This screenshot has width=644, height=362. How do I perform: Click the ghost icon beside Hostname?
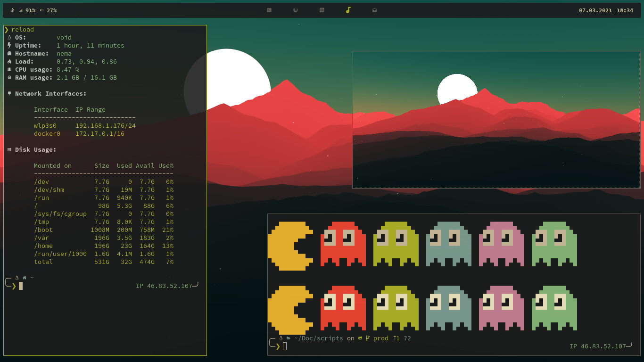tap(9, 53)
